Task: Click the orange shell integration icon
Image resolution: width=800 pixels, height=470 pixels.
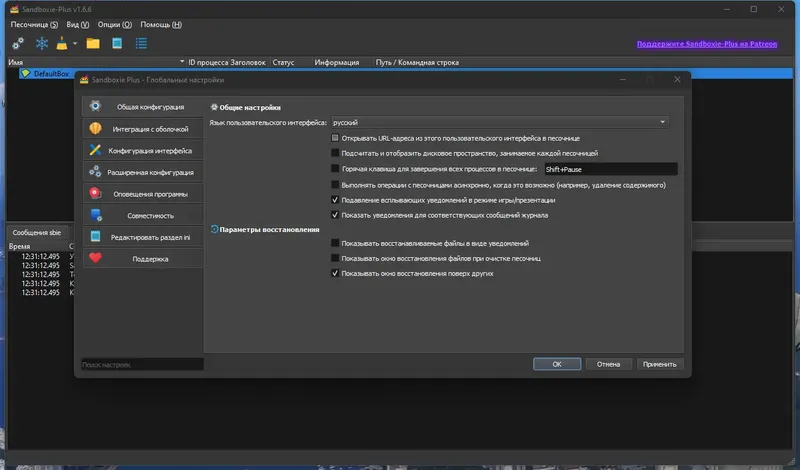Action: pyautogui.click(x=95, y=129)
